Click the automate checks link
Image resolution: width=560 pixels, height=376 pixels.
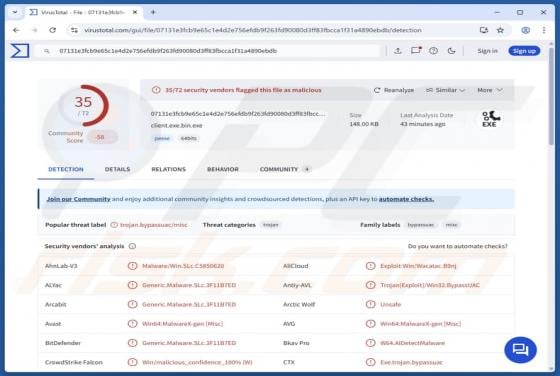[406, 199]
